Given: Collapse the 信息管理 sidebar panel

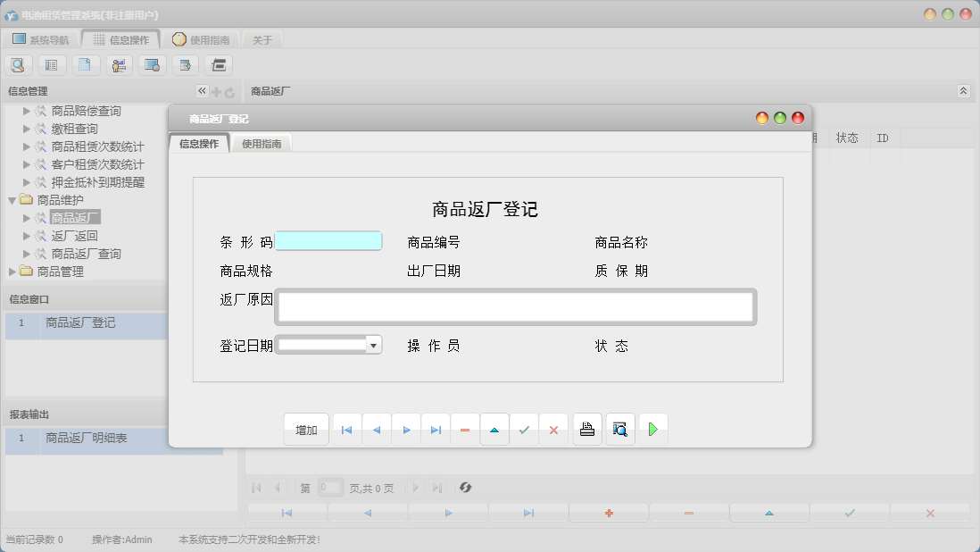Looking at the screenshot, I should pyautogui.click(x=202, y=90).
